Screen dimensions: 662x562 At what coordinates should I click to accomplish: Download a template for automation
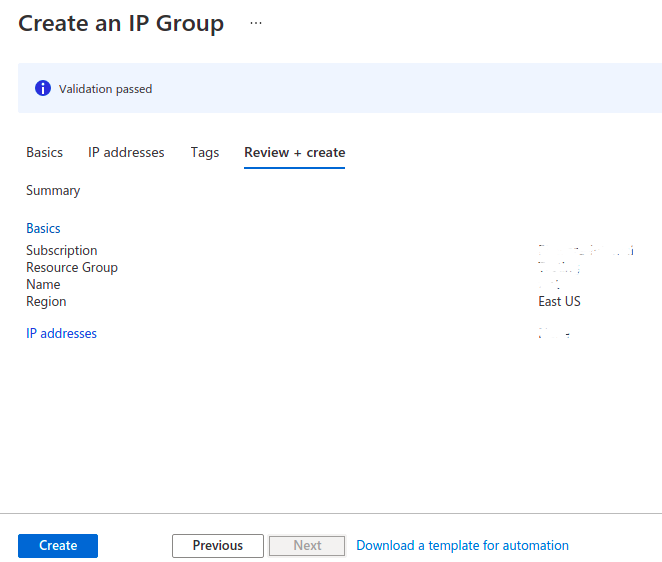[462, 546]
